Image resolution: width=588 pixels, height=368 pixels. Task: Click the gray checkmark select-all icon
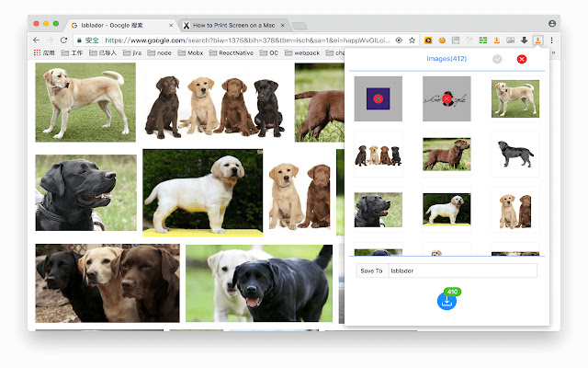pyautogui.click(x=497, y=59)
